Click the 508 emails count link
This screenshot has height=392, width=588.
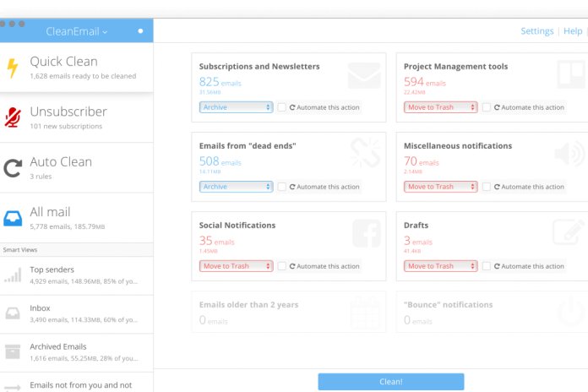220,161
